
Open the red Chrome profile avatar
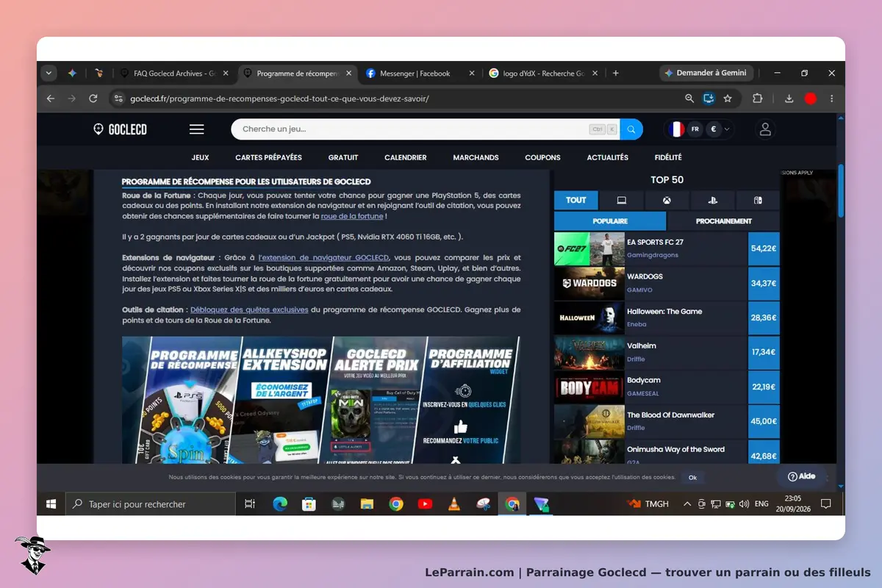pyautogui.click(x=811, y=98)
